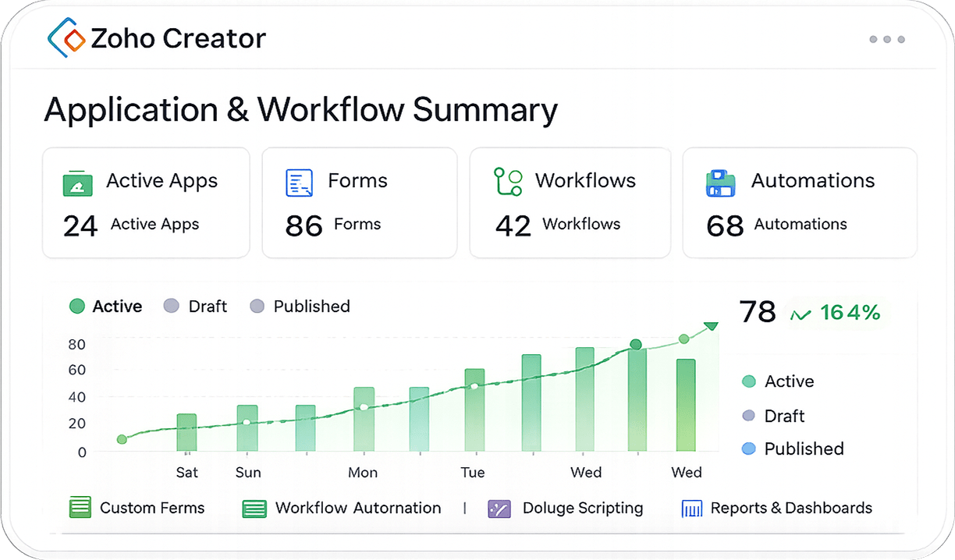Click the Automations floppy disk icon
The width and height of the screenshot is (955, 560).
click(721, 183)
